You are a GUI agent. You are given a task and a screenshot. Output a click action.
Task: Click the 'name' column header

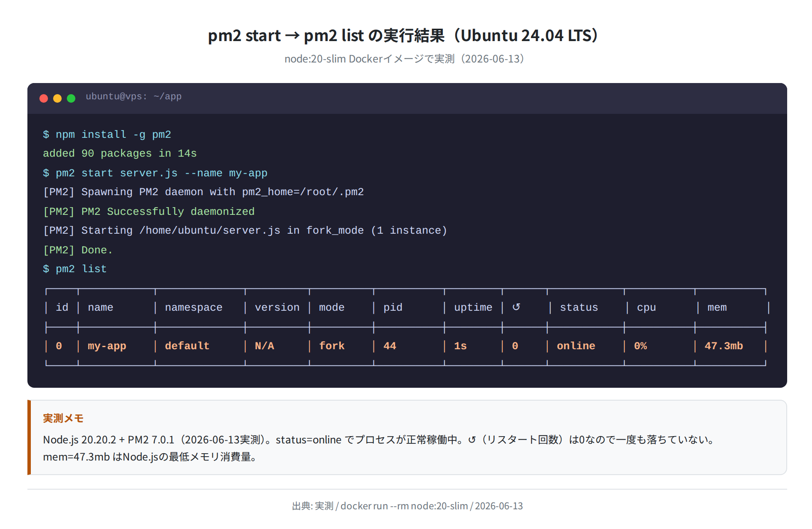pos(101,308)
